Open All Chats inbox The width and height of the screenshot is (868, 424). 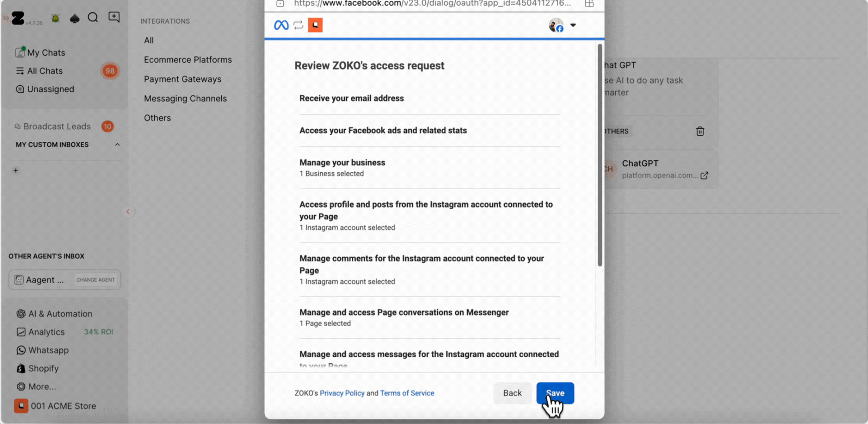pos(44,71)
